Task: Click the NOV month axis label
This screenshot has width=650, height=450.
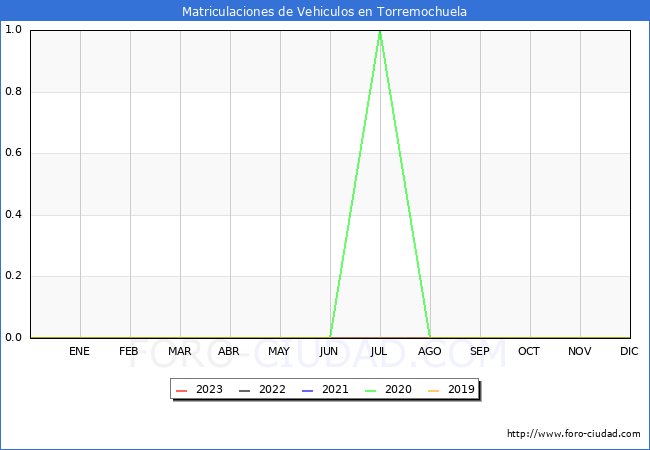Action: point(580,351)
